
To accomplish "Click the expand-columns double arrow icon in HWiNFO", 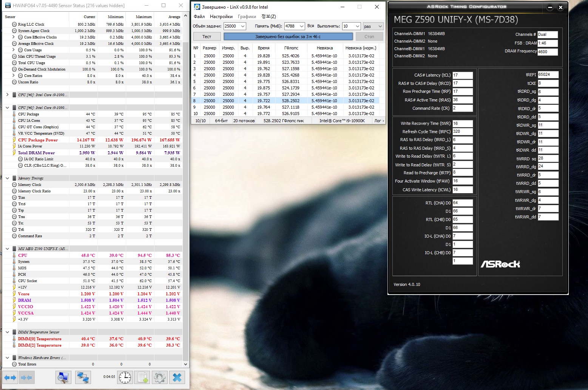I will (10, 377).
